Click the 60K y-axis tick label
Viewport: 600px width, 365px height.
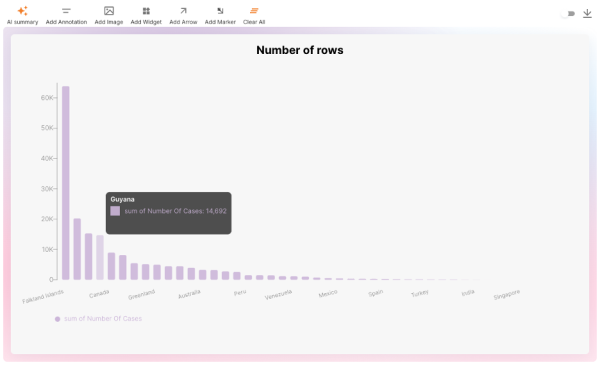click(47, 98)
